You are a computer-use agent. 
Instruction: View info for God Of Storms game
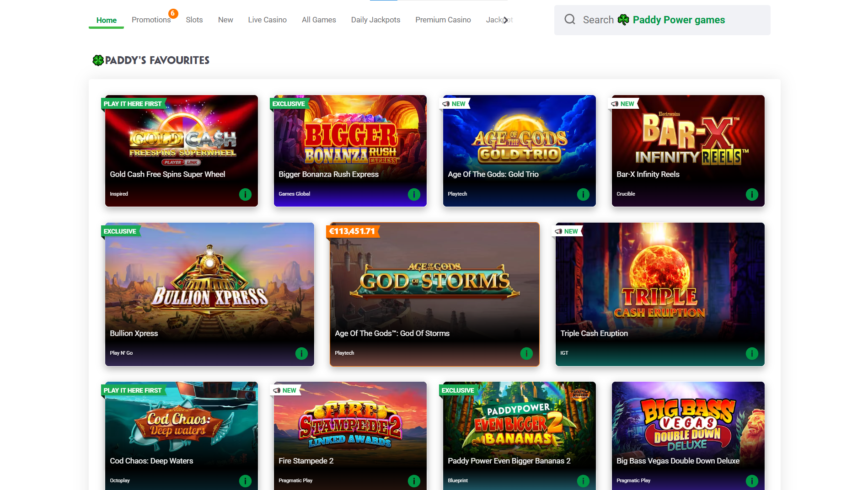[x=526, y=353]
